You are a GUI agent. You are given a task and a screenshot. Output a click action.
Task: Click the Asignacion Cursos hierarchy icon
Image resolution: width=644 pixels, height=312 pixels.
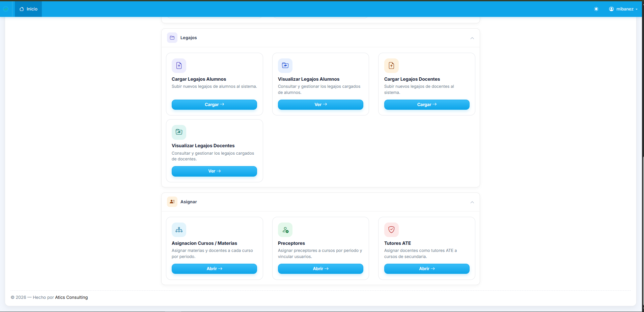tap(179, 230)
